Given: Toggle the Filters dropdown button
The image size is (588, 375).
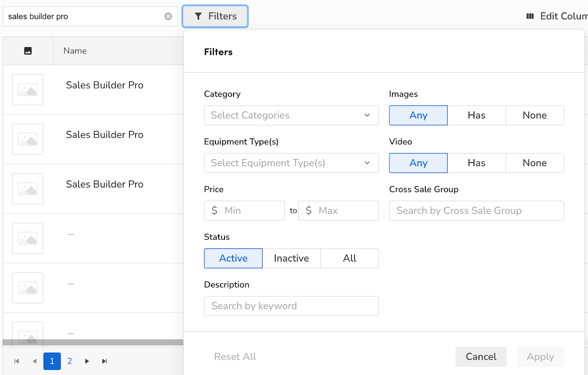Looking at the screenshot, I should (215, 16).
